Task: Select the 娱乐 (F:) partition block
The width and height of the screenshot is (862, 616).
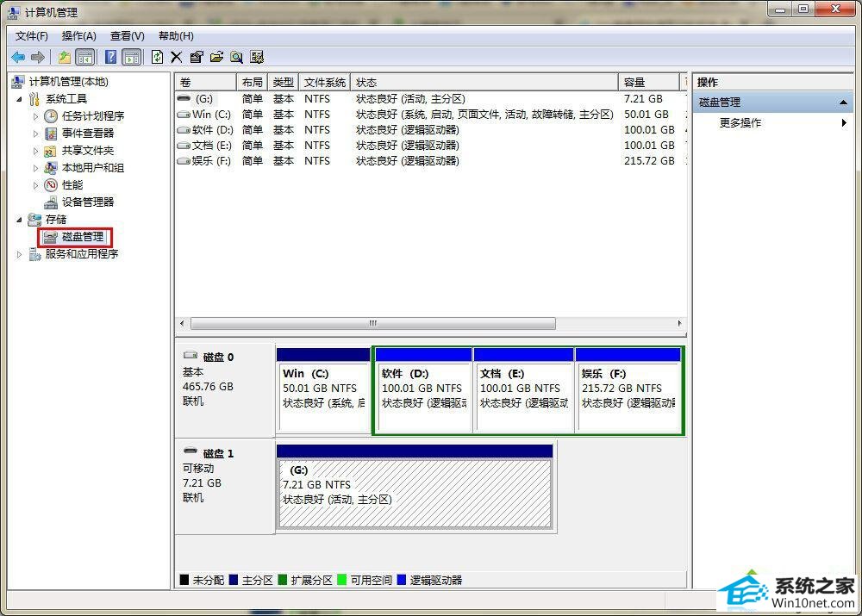Action: coord(628,390)
